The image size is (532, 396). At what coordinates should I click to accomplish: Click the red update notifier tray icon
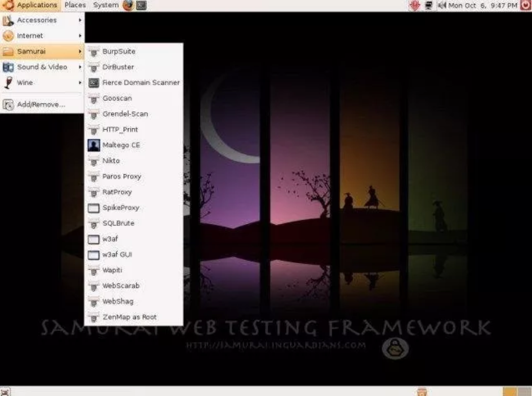click(415, 6)
